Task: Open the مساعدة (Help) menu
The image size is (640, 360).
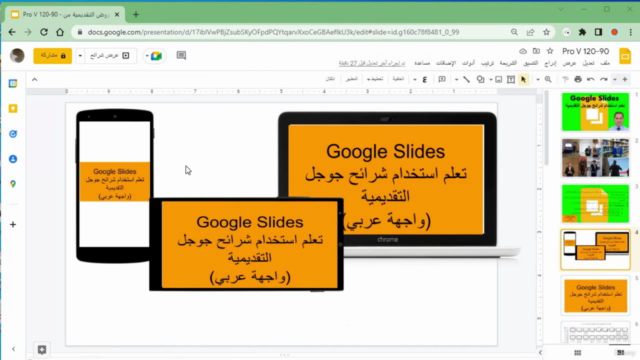Action: (422, 63)
